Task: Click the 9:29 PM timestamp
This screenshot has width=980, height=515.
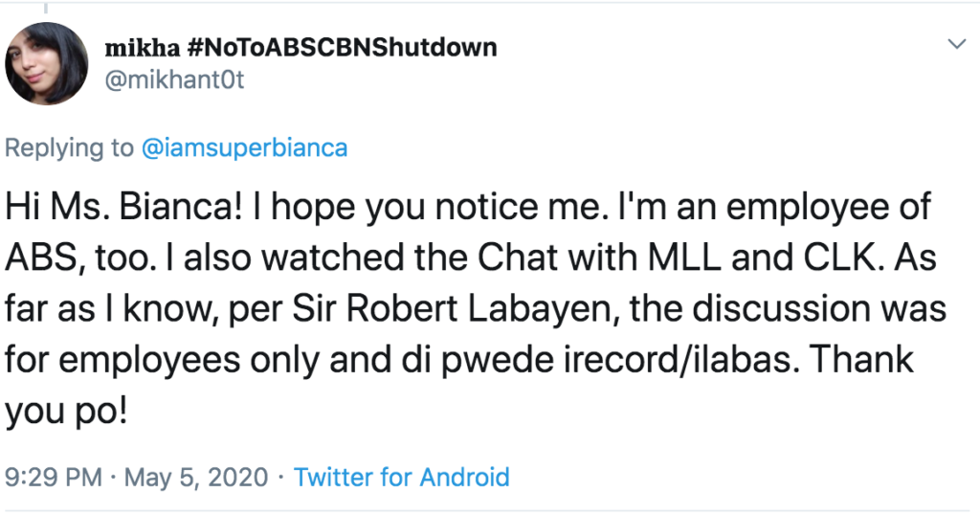Action: coord(53,477)
